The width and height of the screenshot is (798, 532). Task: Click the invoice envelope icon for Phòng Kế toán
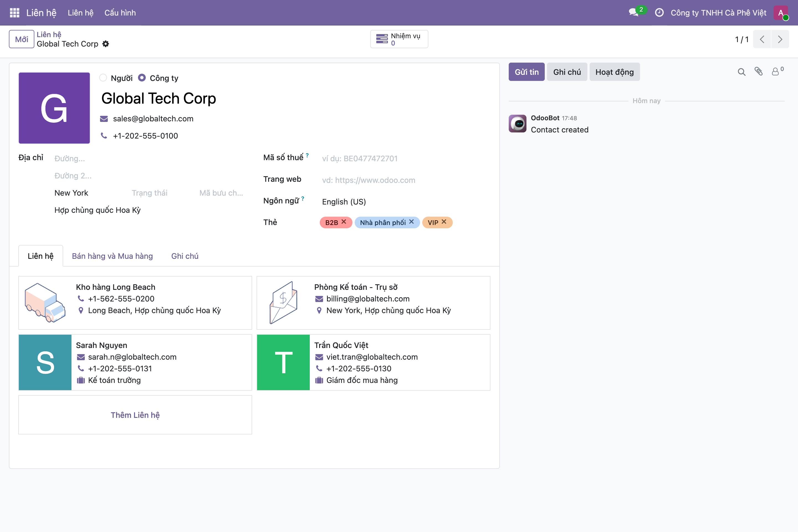[x=284, y=303]
